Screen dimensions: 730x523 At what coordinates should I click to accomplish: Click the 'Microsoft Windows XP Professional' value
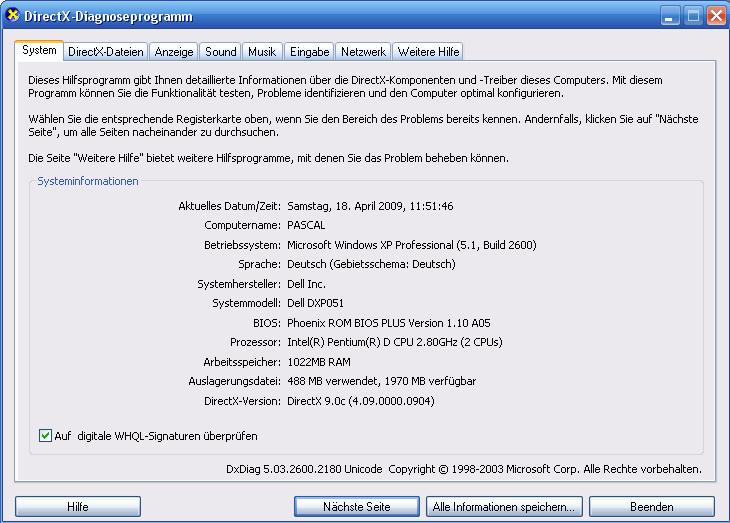coord(412,245)
